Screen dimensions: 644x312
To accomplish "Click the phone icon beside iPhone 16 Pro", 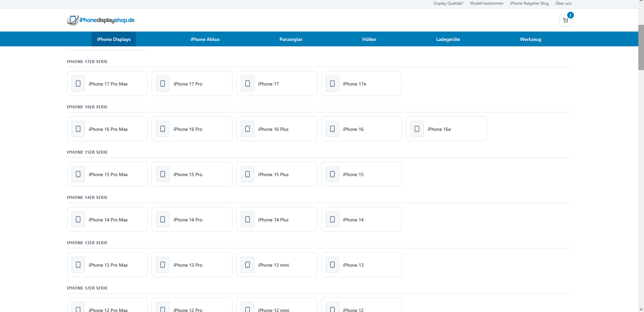I will coord(163,129).
